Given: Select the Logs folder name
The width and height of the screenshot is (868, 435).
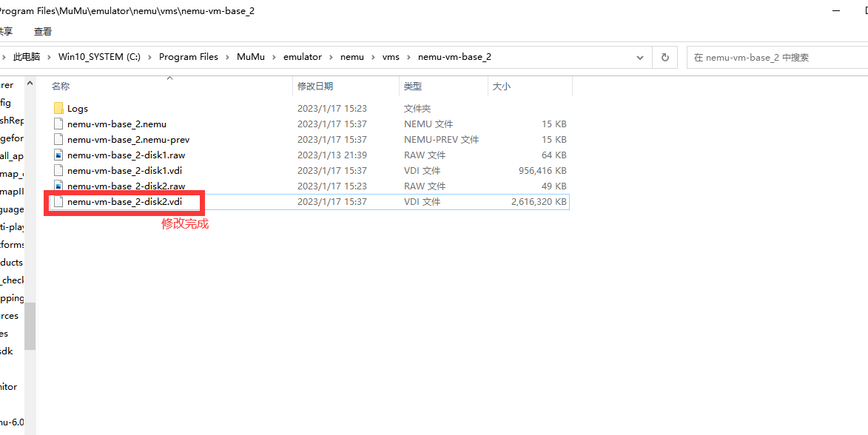Looking at the screenshot, I should coord(78,109).
